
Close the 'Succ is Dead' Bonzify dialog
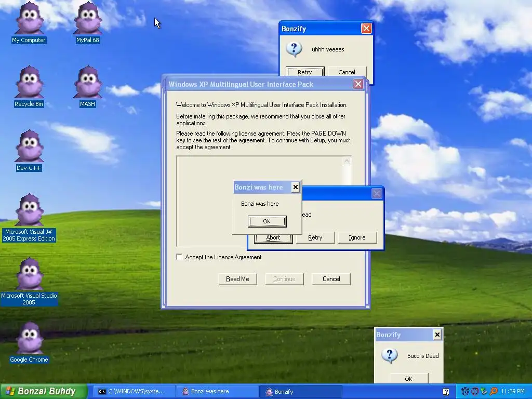pos(437,335)
